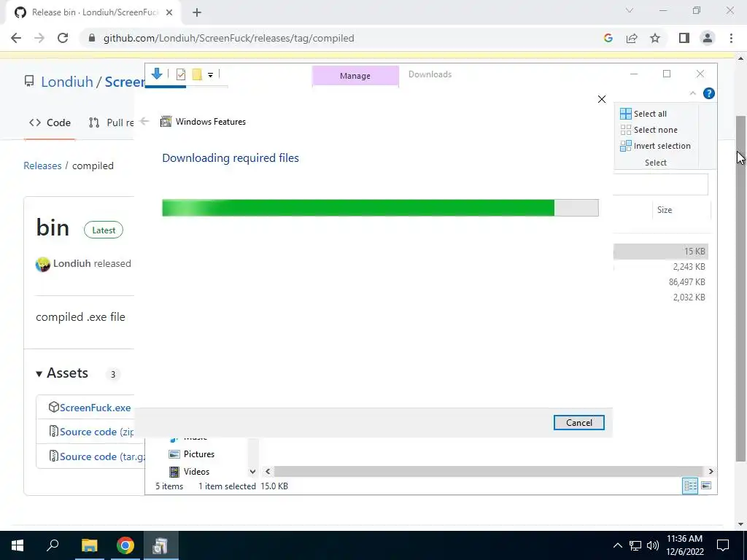Bookmark this page with the star
Viewport: 747px width, 560px height.
click(655, 38)
